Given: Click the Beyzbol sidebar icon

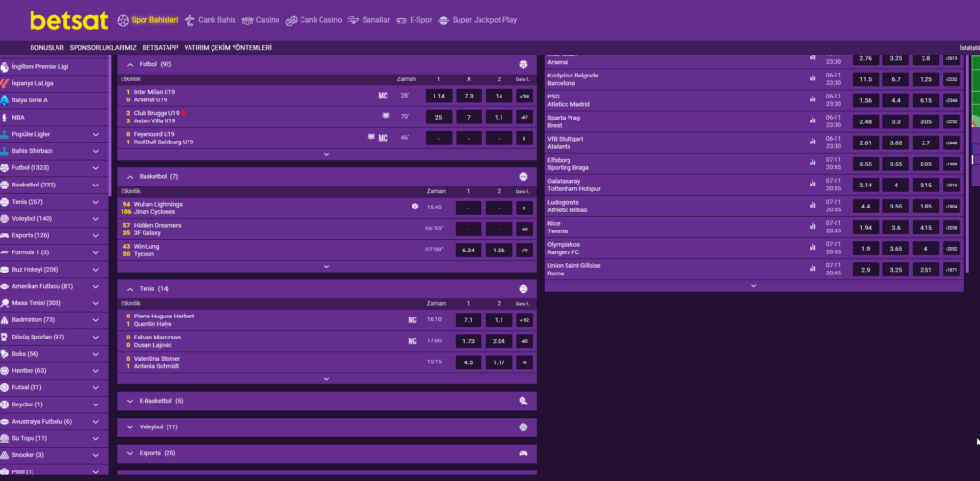Looking at the screenshot, I should [x=5, y=404].
